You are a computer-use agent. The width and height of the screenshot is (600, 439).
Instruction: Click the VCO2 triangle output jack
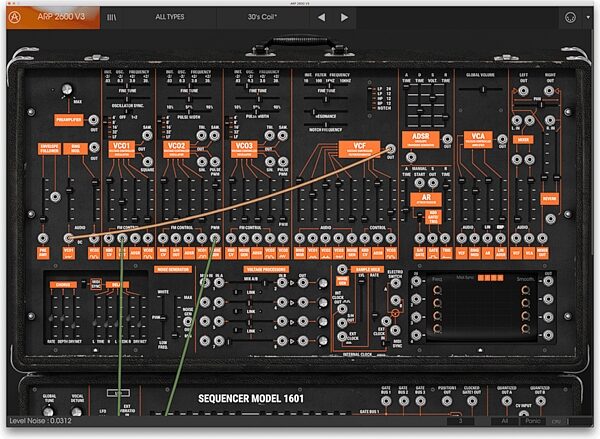point(202,135)
